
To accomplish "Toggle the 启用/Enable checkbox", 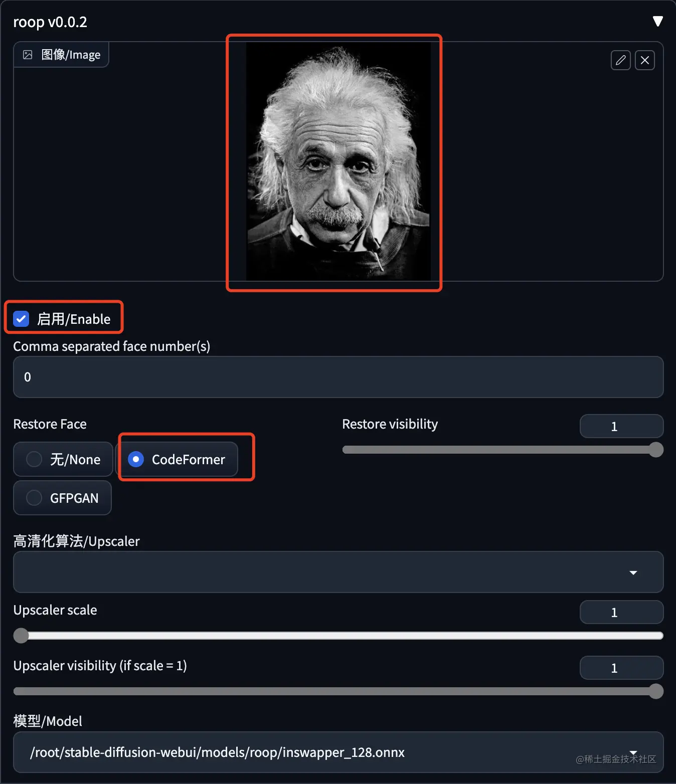I will (x=21, y=319).
